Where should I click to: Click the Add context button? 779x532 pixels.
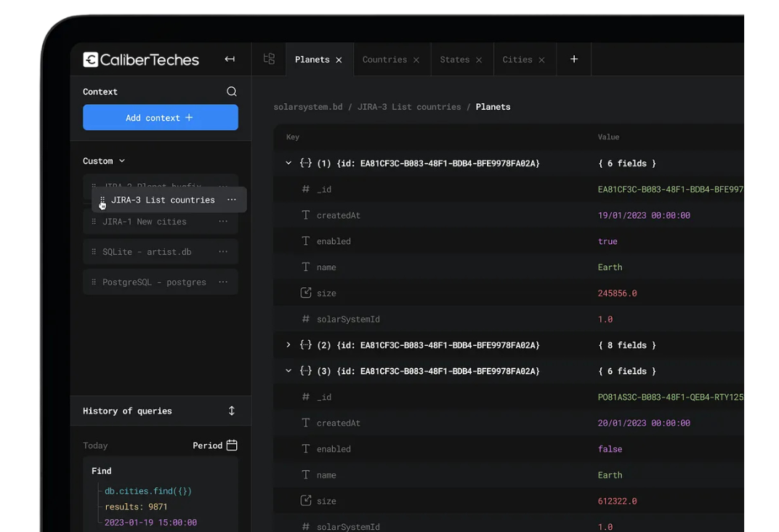coord(161,117)
